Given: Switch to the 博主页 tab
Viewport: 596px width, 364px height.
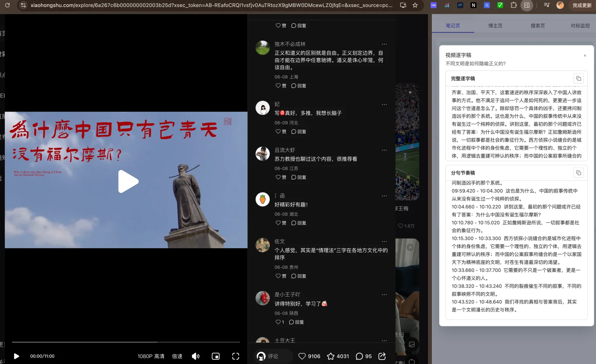Looking at the screenshot, I should pos(495,26).
